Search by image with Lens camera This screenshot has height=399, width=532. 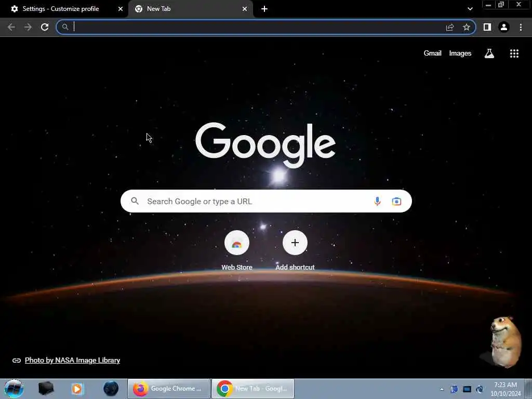pyautogui.click(x=396, y=201)
